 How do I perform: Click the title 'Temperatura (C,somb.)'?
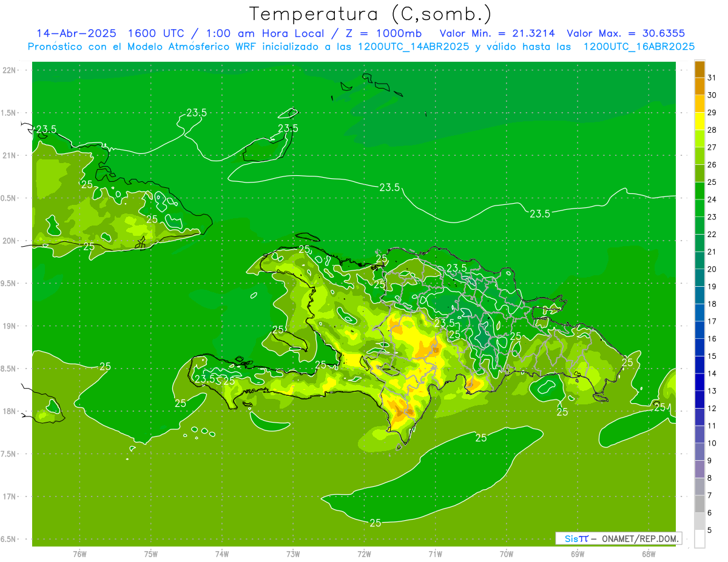click(370, 14)
